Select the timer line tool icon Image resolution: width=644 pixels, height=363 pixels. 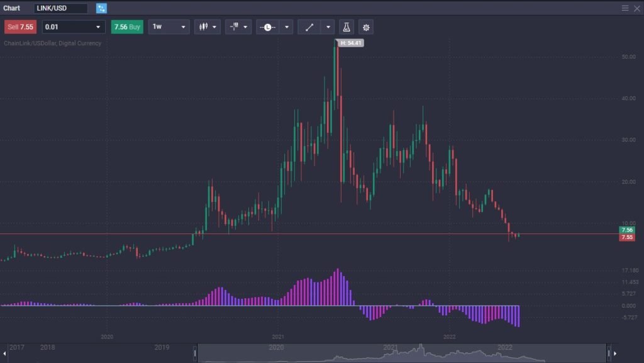pos(267,27)
